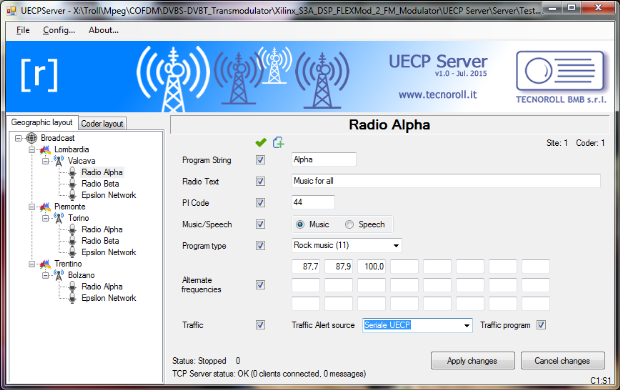The height and width of the screenshot is (390, 620).
Task: Click the Broadcast globe icon
Action: [x=32, y=138]
